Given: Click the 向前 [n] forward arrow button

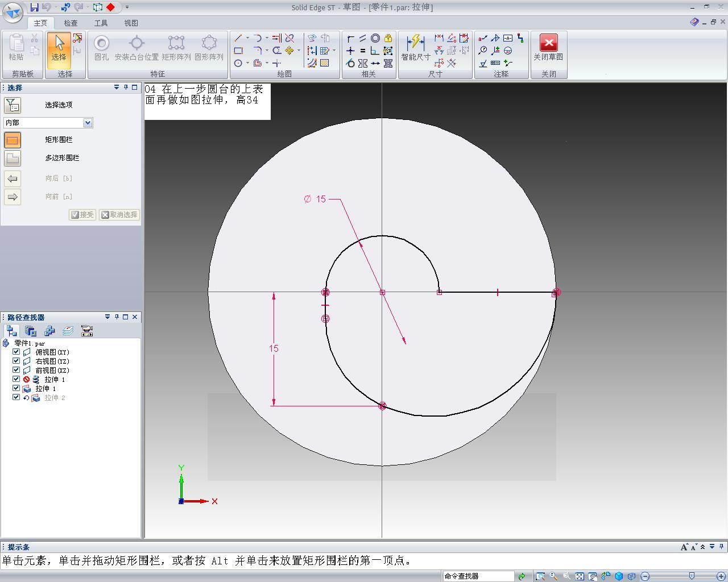Looking at the screenshot, I should 13,197.
